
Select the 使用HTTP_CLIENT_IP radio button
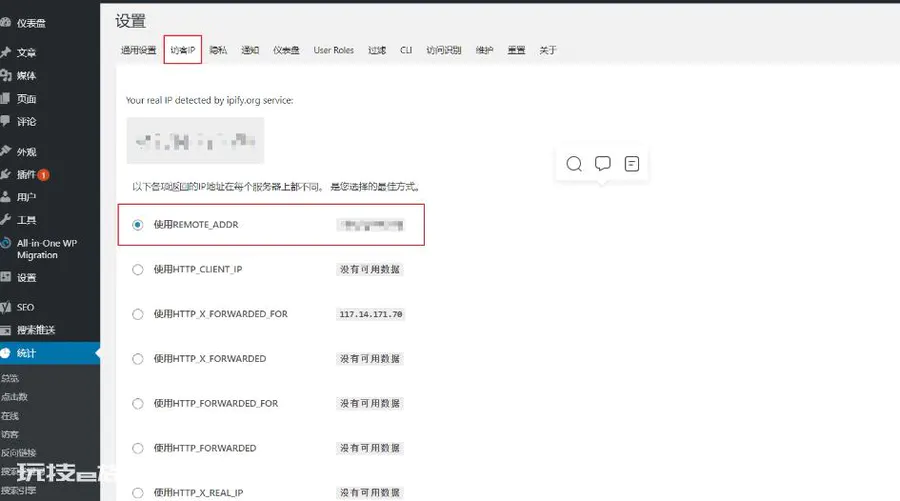click(138, 269)
